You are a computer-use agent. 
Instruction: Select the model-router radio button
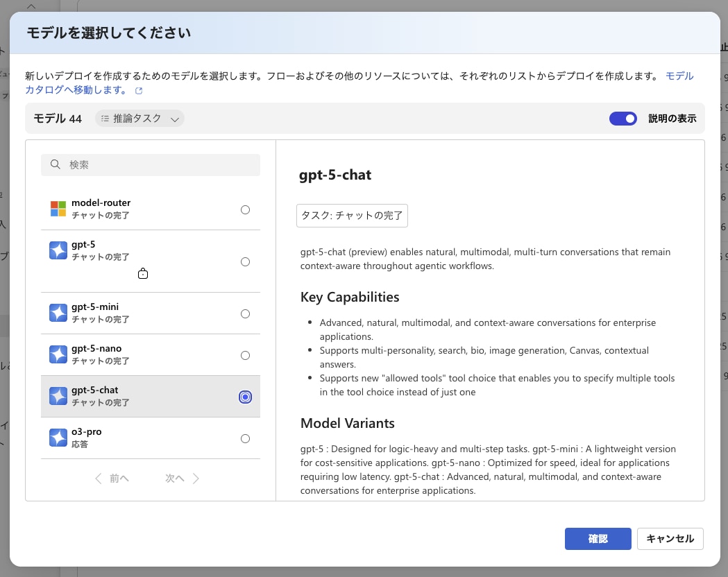tap(245, 209)
